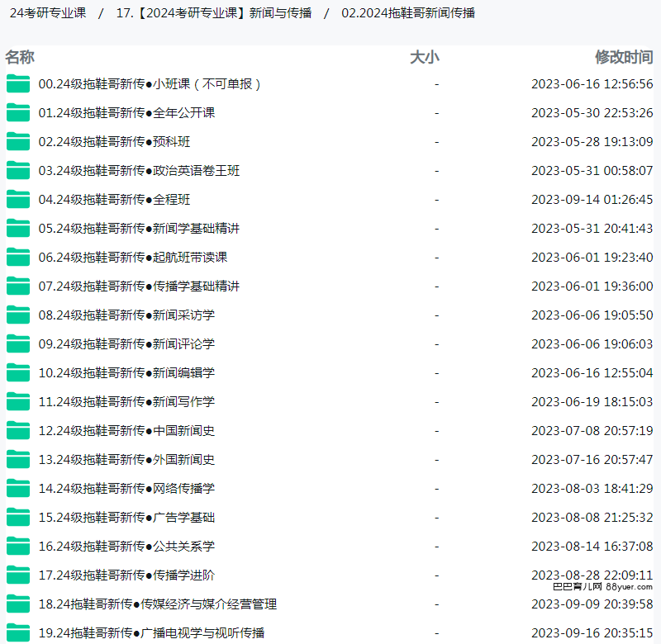Click folder icon beside 19.24拖鞋哥新传●广播电视与视听传播
Image resolution: width=661 pixels, height=644 pixels.
pos(18,633)
